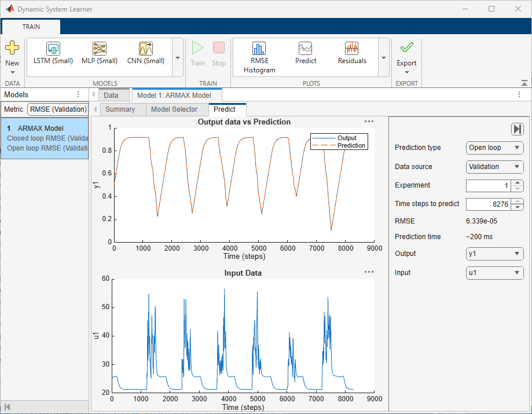532x414 pixels.
Task: Open the RMSE Histogram plot
Action: [259, 49]
